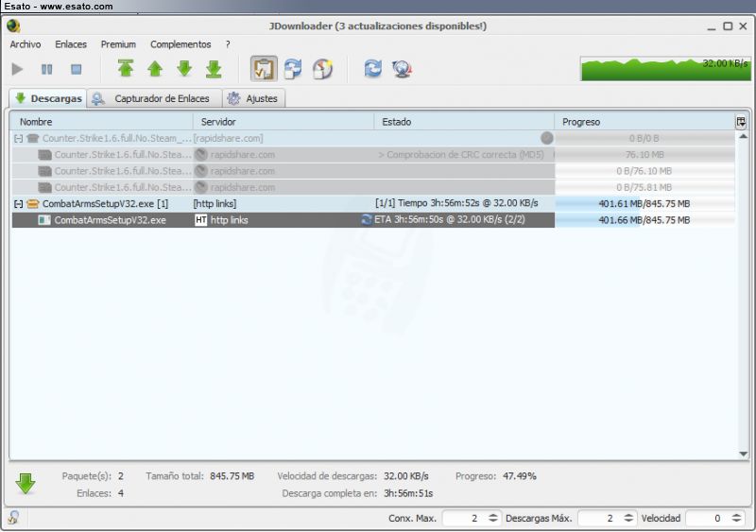The image size is (756, 532).
Task: Sort by the Estado column header
Action: coord(464,122)
